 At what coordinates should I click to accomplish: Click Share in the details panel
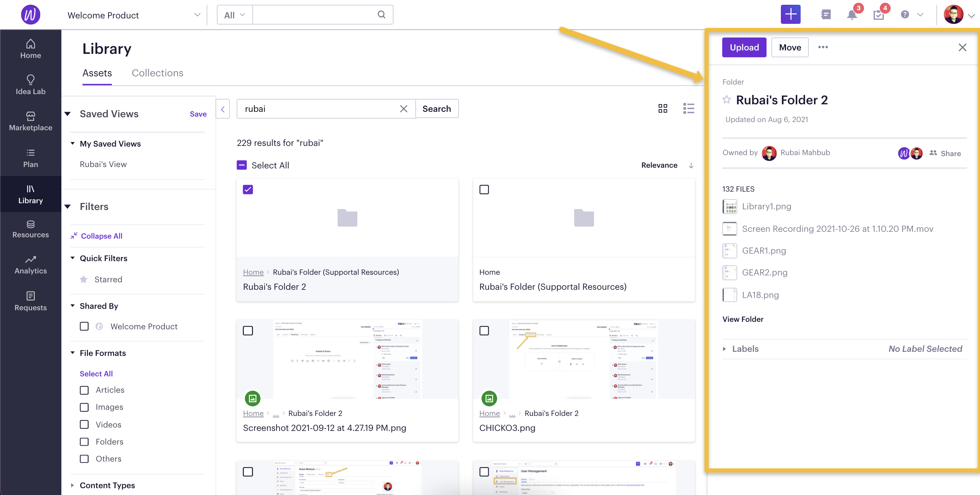[x=945, y=153]
